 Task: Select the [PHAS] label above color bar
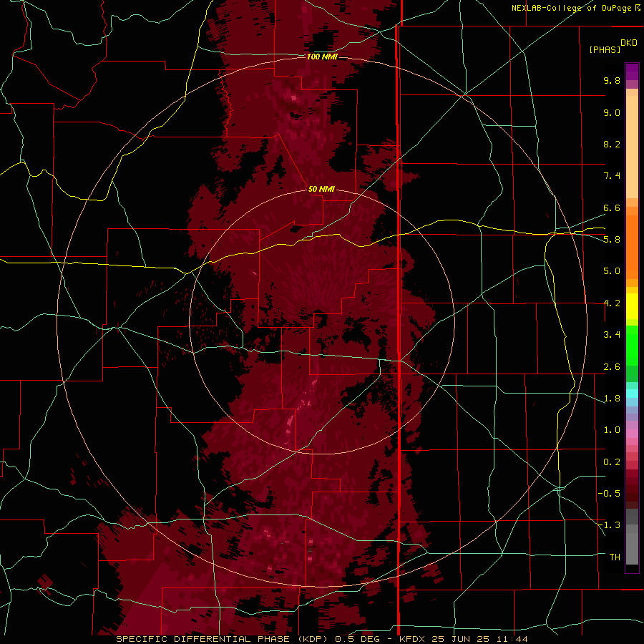[x=605, y=49]
